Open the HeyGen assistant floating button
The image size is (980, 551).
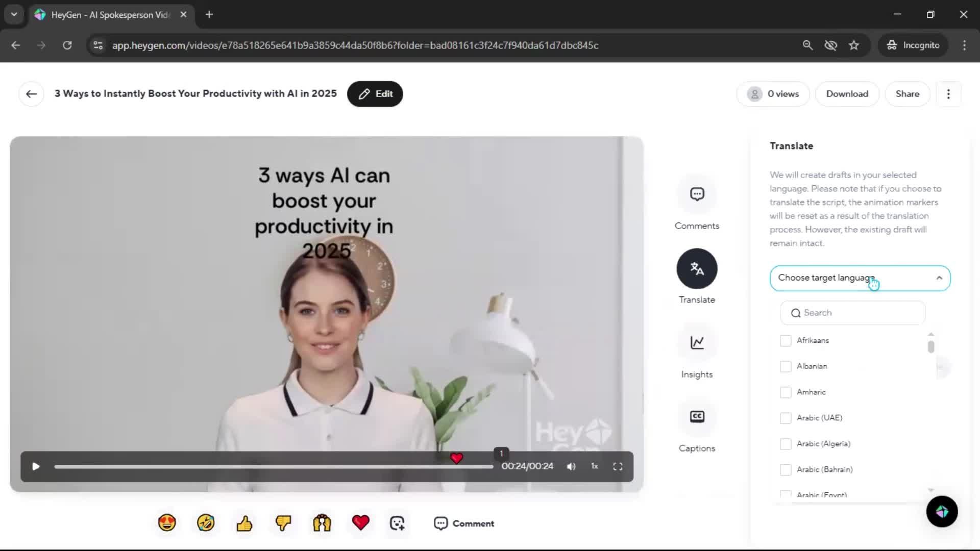click(x=942, y=511)
